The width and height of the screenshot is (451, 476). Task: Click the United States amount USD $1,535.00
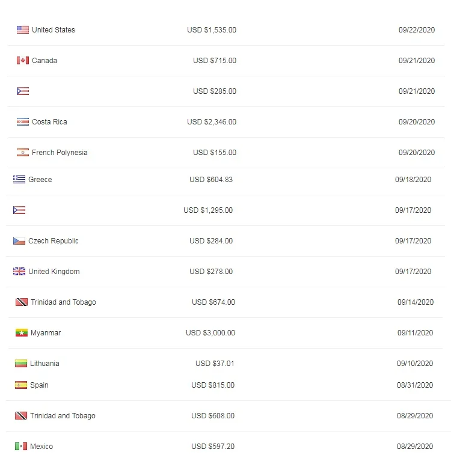point(212,30)
